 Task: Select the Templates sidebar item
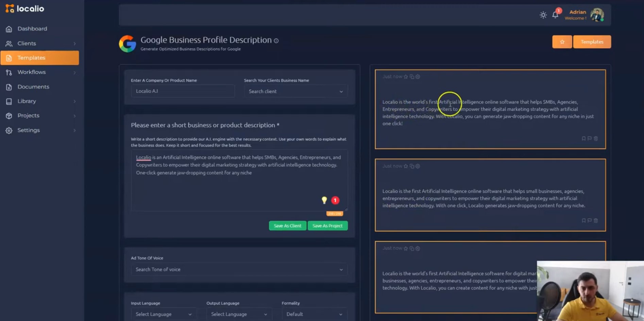40,58
